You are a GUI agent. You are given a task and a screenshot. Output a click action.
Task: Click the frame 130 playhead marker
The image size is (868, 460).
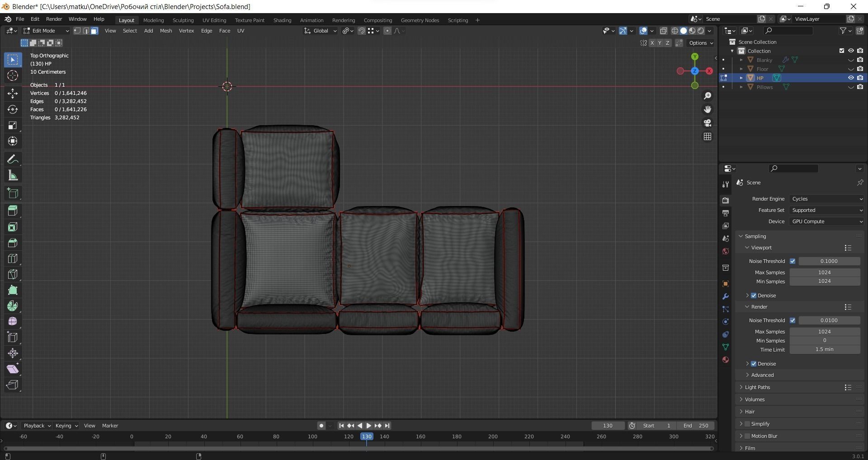(367, 437)
